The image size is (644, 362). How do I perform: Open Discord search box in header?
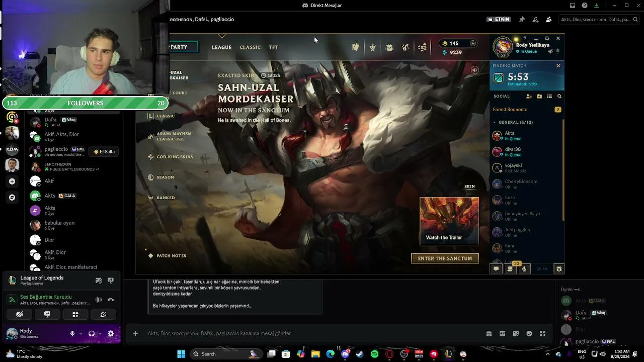(x=598, y=20)
